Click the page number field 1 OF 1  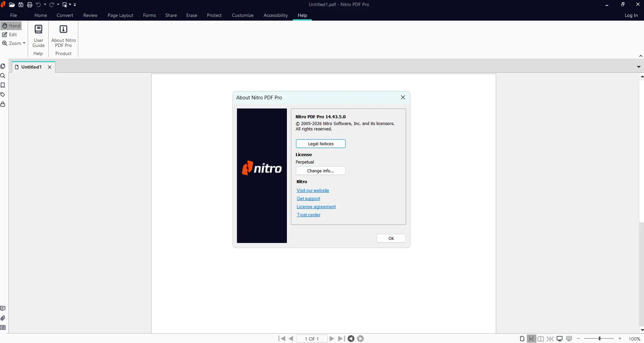pos(312,339)
